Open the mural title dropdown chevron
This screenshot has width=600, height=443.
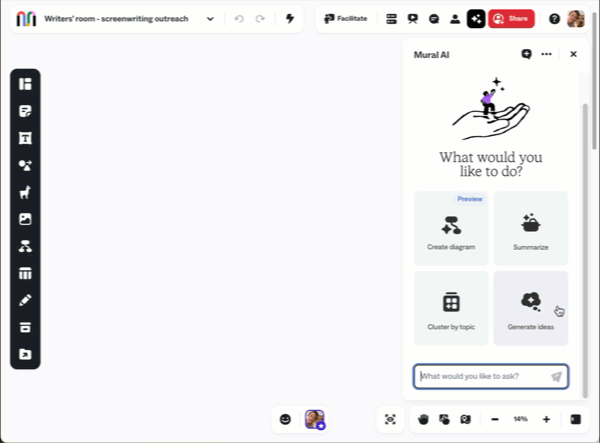210,19
